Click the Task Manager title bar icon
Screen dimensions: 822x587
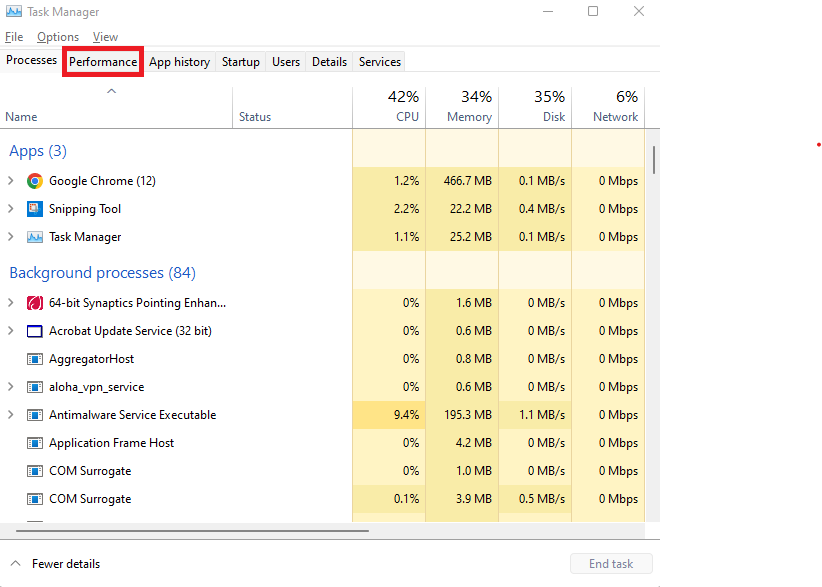14,12
